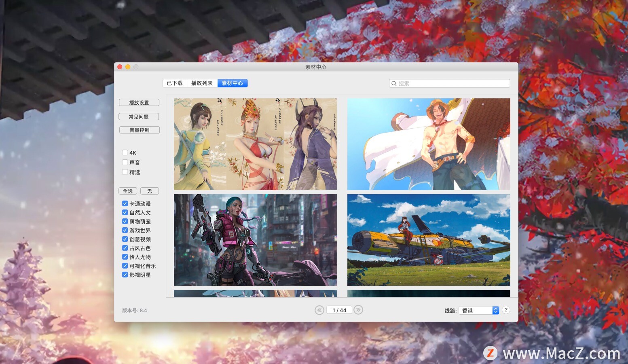Open the three ancient-style ladies wallpaper

[x=255, y=144]
